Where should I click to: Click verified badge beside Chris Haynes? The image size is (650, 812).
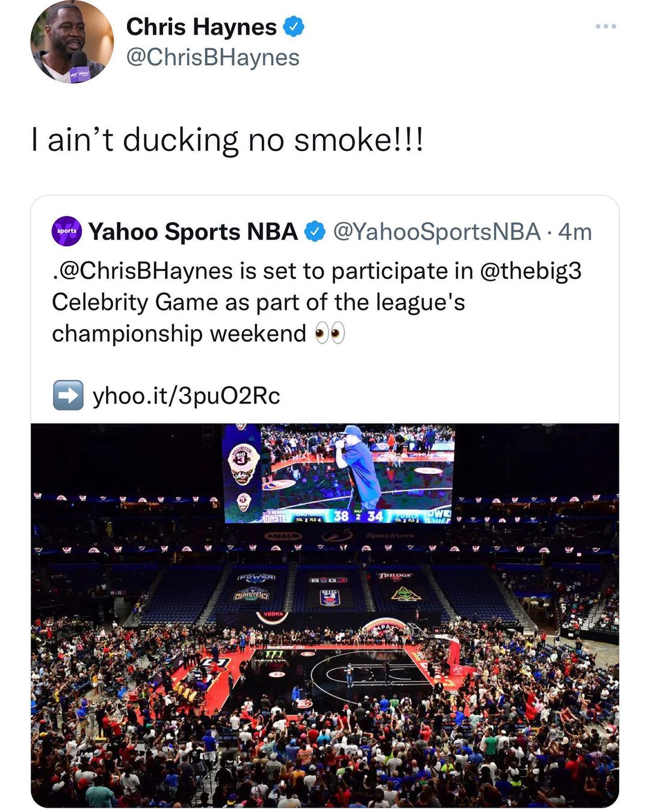tap(294, 27)
